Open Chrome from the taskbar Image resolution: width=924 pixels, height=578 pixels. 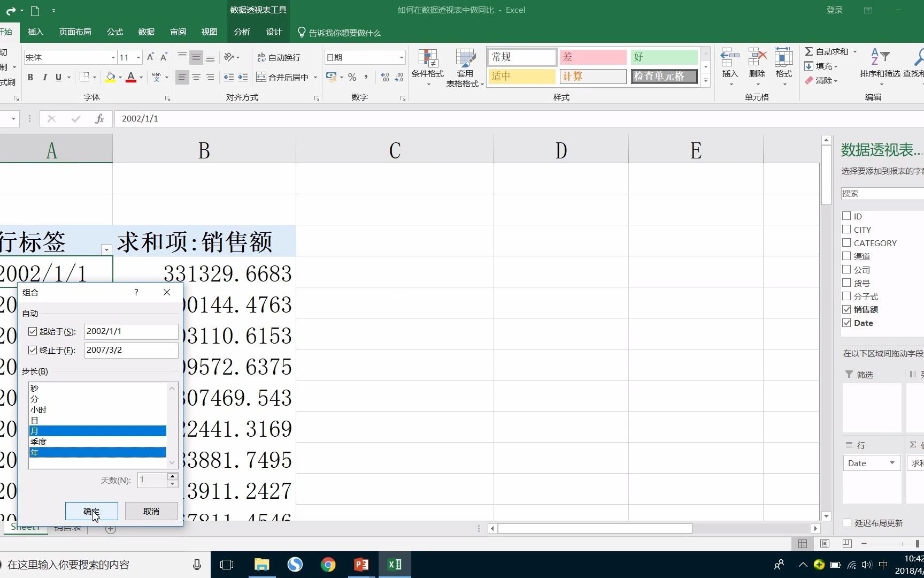(328, 565)
